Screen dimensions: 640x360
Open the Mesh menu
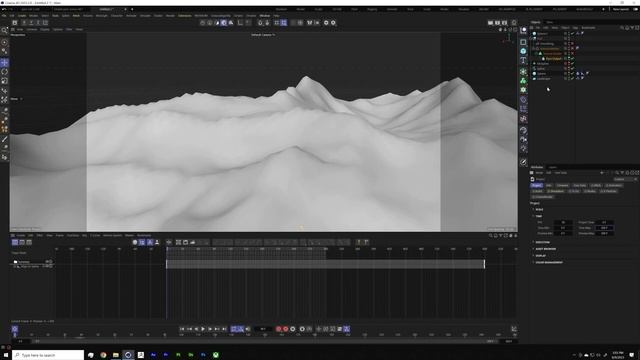(76, 16)
